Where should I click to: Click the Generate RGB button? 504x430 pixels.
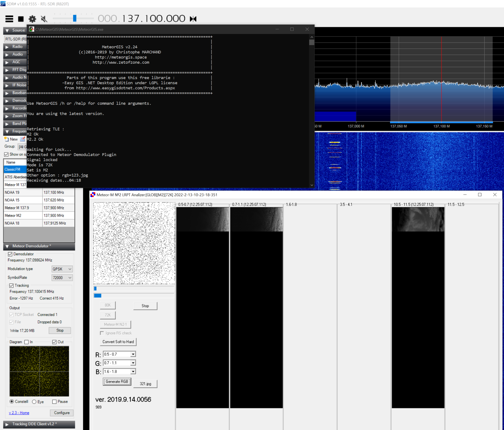117,382
